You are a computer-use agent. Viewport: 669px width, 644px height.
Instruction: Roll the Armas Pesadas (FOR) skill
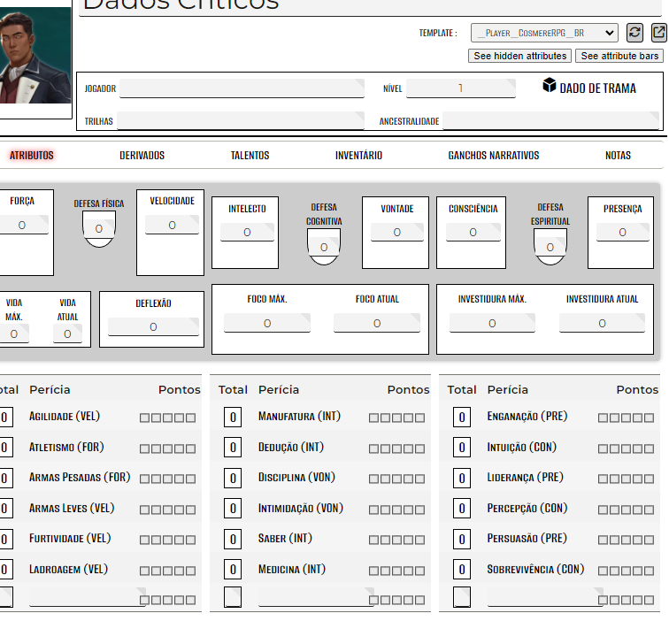click(x=80, y=477)
